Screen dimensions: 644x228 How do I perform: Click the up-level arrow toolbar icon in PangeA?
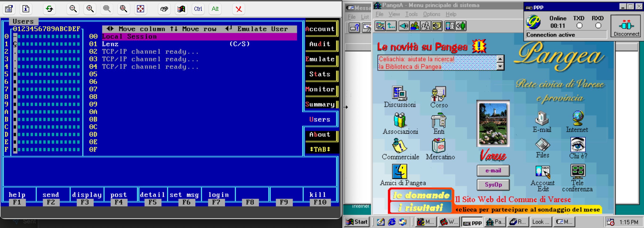[391, 26]
